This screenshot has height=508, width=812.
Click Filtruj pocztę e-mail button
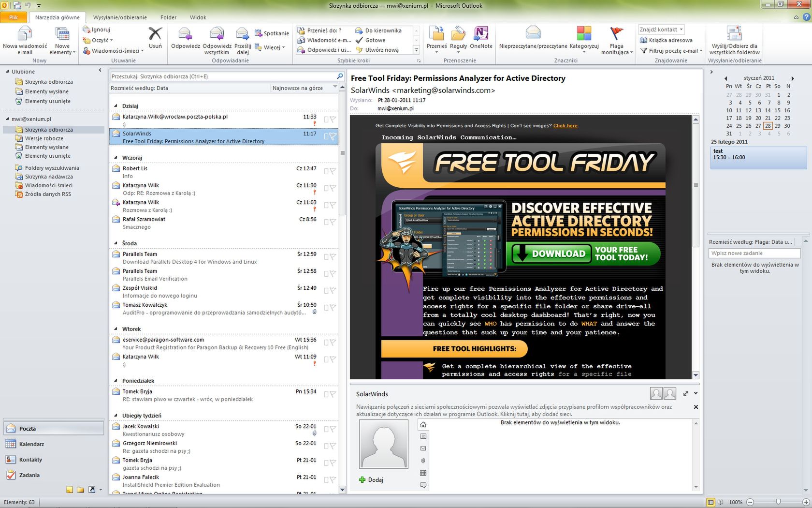click(671, 51)
